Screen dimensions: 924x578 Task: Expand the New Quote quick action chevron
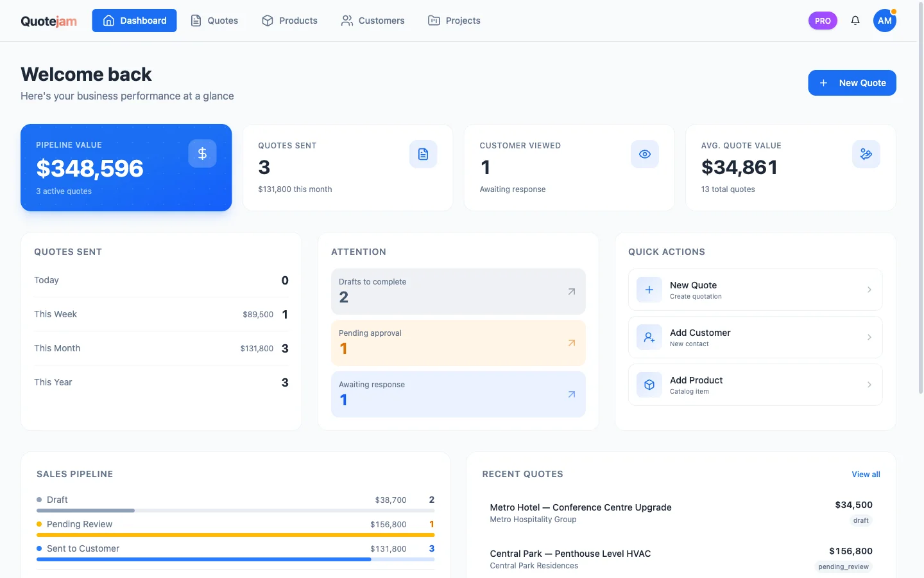point(870,290)
